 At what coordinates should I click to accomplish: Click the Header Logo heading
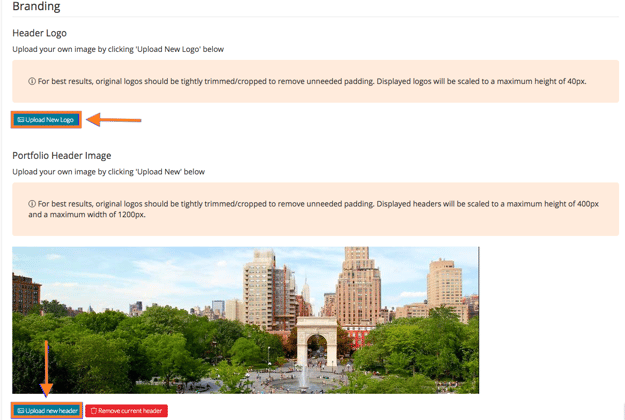39,33
